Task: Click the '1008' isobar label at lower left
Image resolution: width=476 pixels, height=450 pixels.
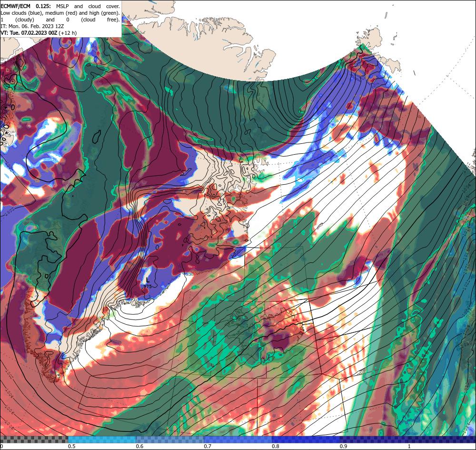Action: tap(9, 426)
